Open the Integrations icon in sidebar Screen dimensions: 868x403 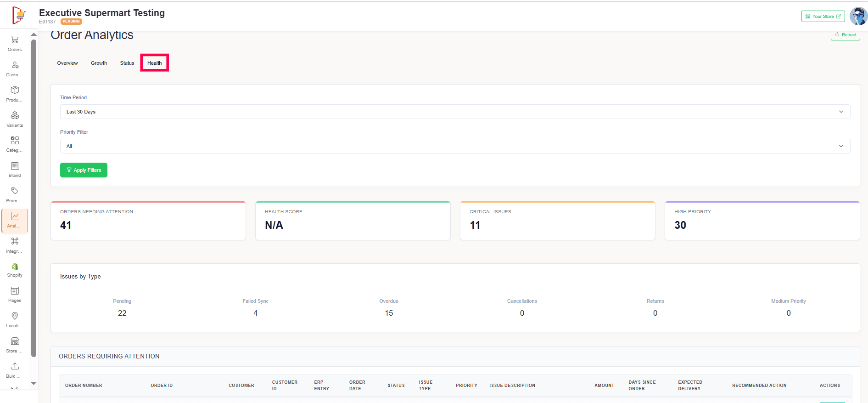coord(15,242)
